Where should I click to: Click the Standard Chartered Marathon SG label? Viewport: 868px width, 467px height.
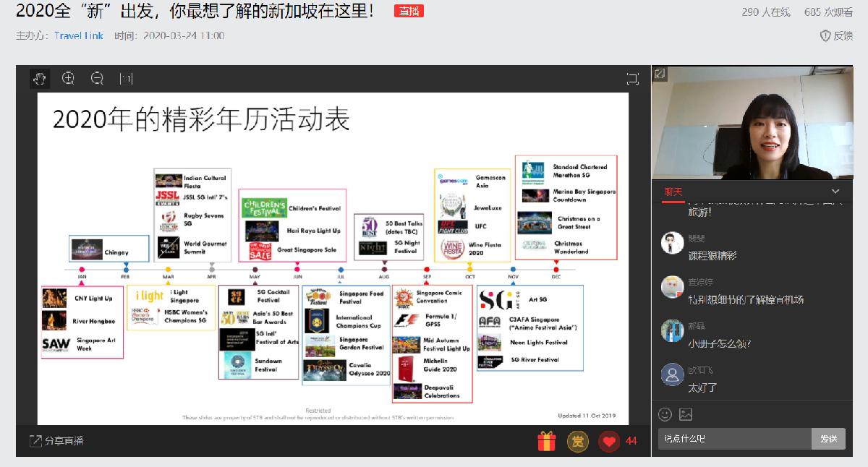point(580,171)
